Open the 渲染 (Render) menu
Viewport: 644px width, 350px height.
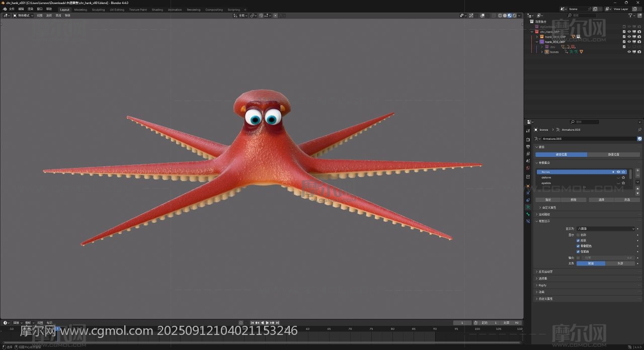coord(30,9)
